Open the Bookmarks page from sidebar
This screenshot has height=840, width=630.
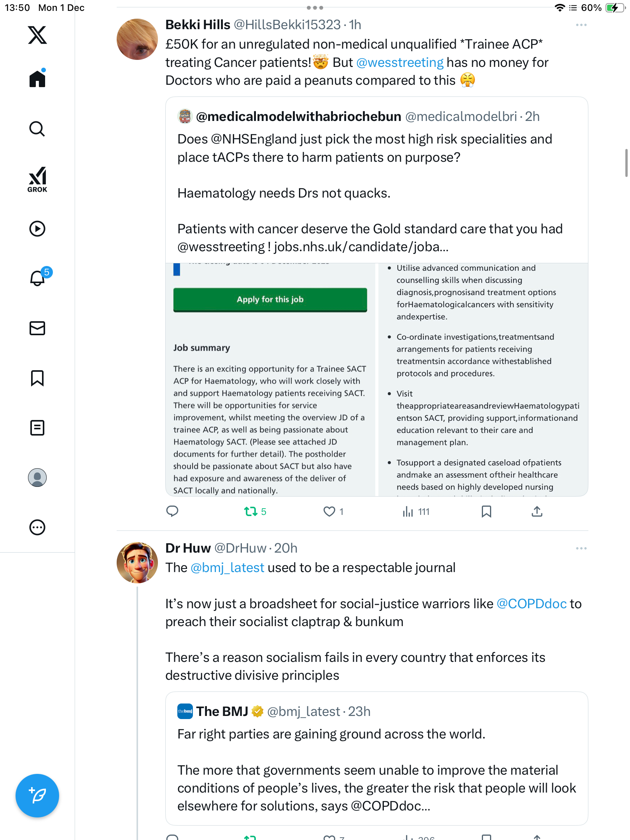[37, 378]
